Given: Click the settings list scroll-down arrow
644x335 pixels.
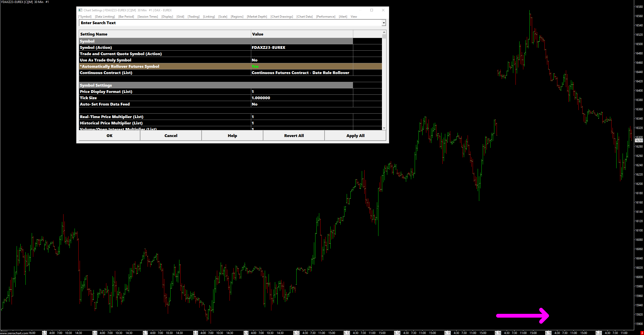Looking at the screenshot, I should coord(384,128).
